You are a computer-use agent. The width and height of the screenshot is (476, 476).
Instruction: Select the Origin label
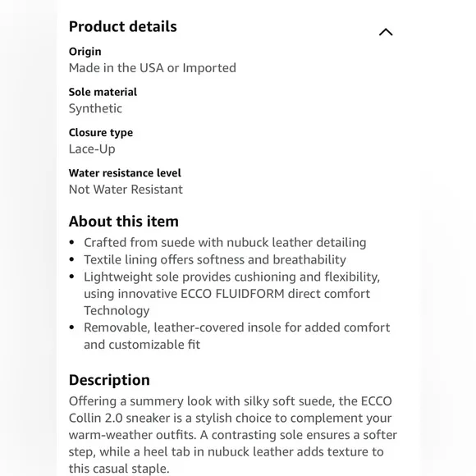[x=85, y=52]
